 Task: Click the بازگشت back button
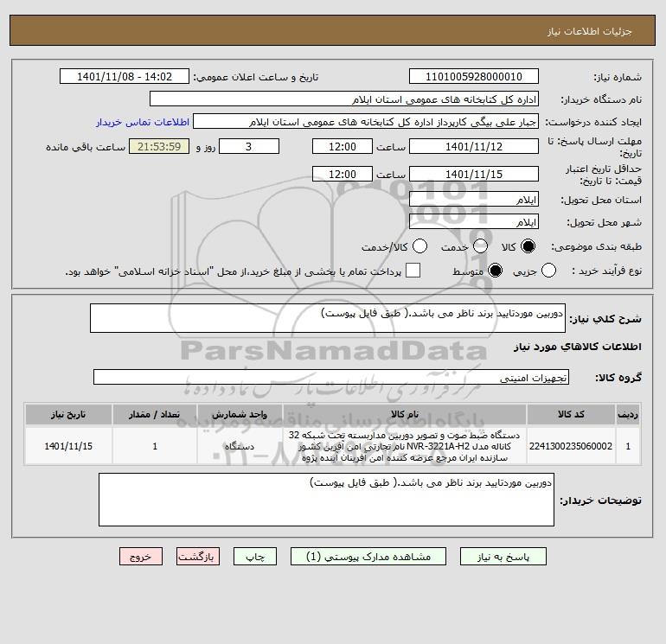198,556
